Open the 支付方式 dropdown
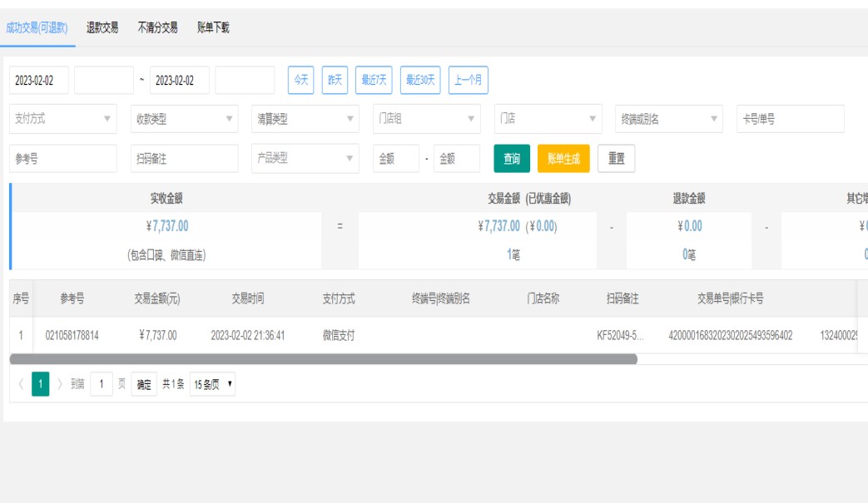Screen dimensions: 868x503 pos(63,119)
